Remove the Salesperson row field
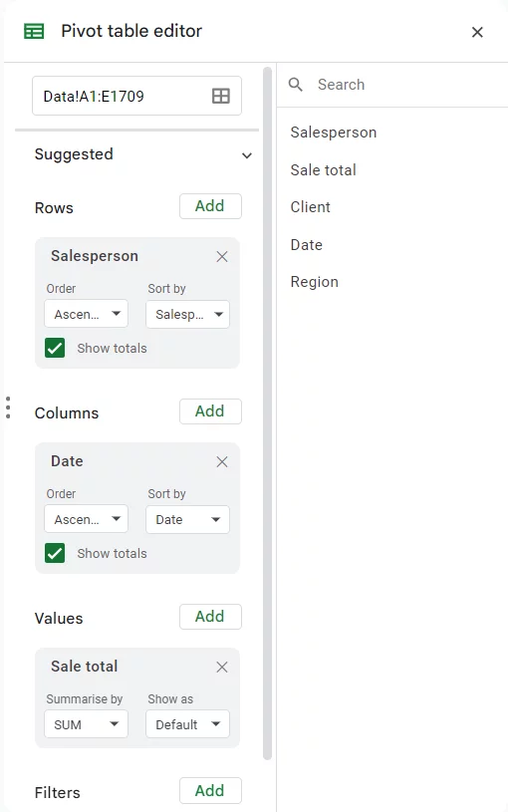Image resolution: width=508 pixels, height=812 pixels. (222, 256)
